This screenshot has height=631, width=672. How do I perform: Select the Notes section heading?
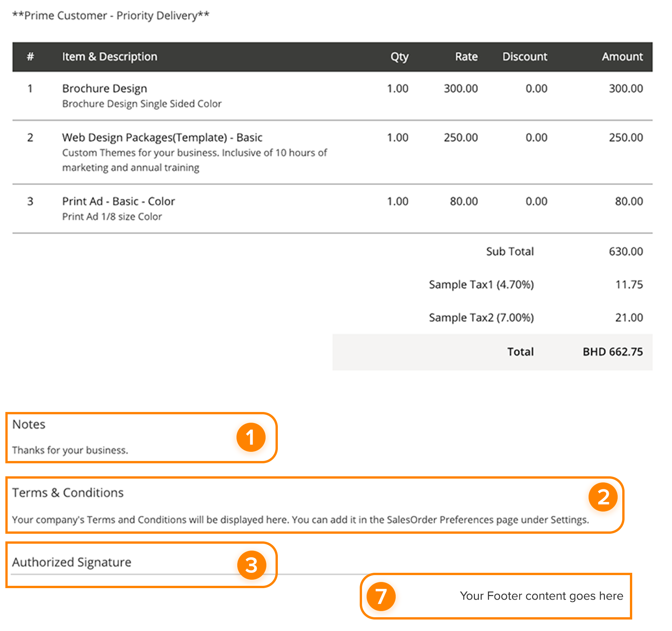29,425
